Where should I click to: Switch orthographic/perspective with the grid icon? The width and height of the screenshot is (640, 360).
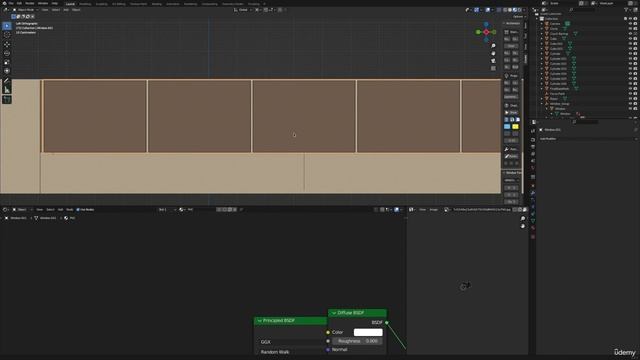click(x=493, y=68)
